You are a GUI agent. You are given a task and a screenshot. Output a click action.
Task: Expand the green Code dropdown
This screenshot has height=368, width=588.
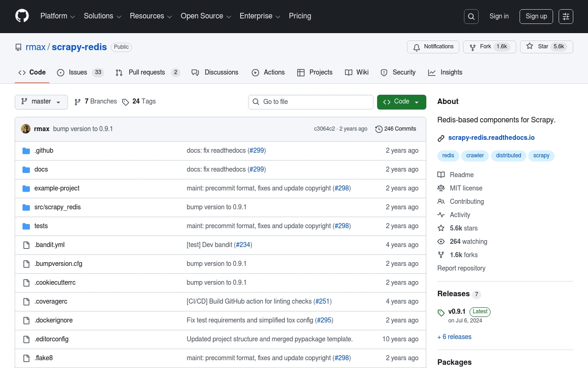pos(401,102)
